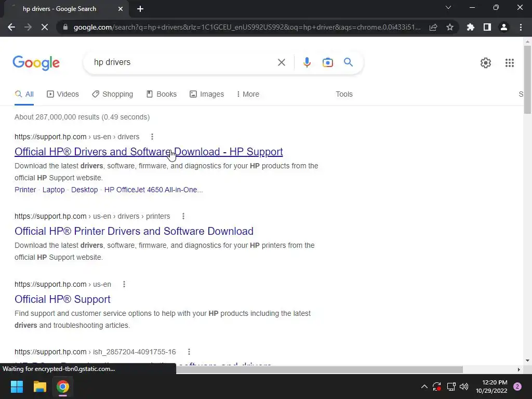Viewport: 532px width, 399px height.
Task: Open the Chrome profile menu
Action: 504,27
